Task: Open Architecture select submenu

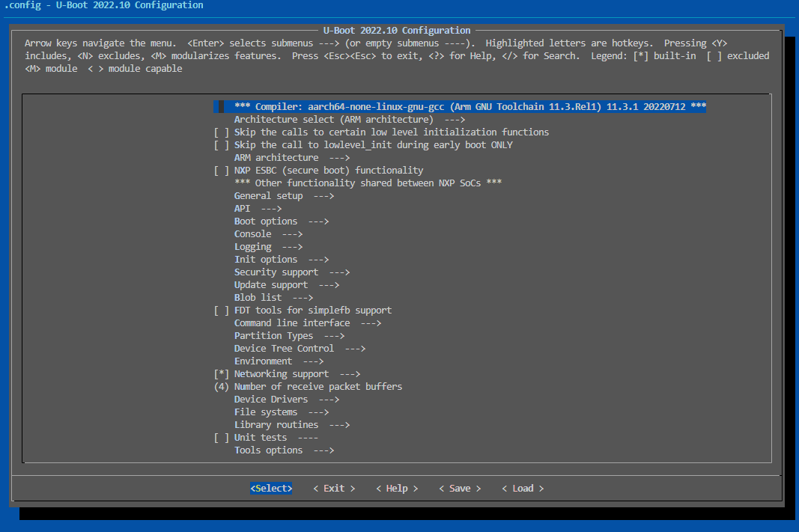Action: coord(350,120)
